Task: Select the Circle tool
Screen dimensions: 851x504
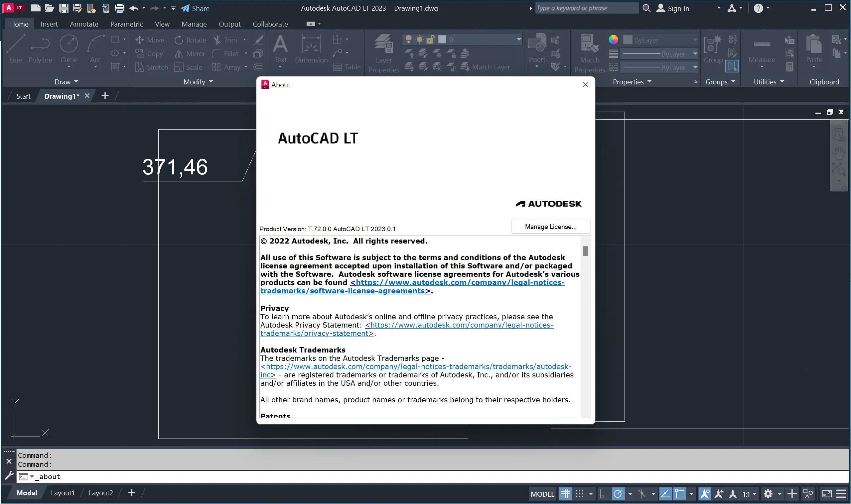Action: pos(69,48)
